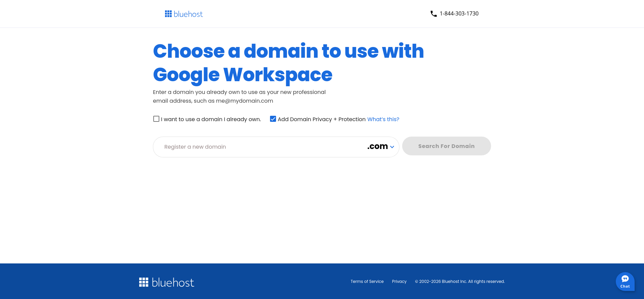Image resolution: width=644 pixels, height=299 pixels.
Task: Check "I want to use a domain I already own"
Action: [x=156, y=119]
